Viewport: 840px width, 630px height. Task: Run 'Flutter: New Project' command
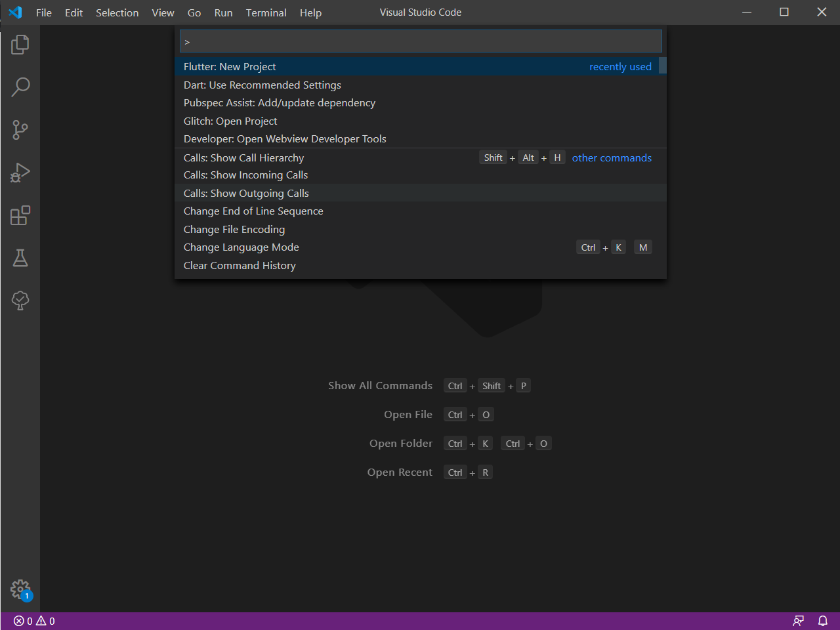tap(230, 66)
